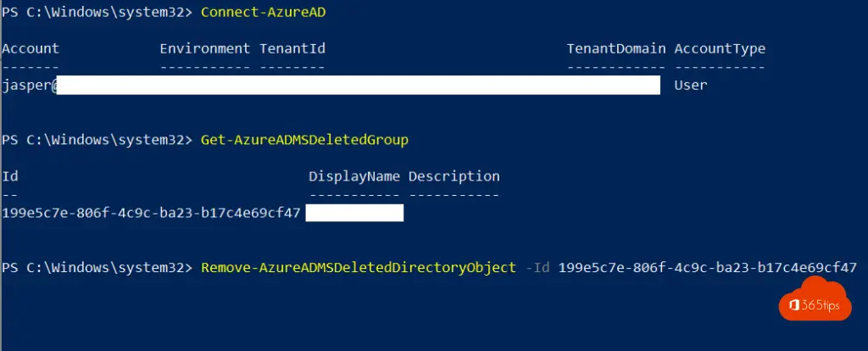Click the long redacted bar after jasper@

pyautogui.click(x=358, y=85)
